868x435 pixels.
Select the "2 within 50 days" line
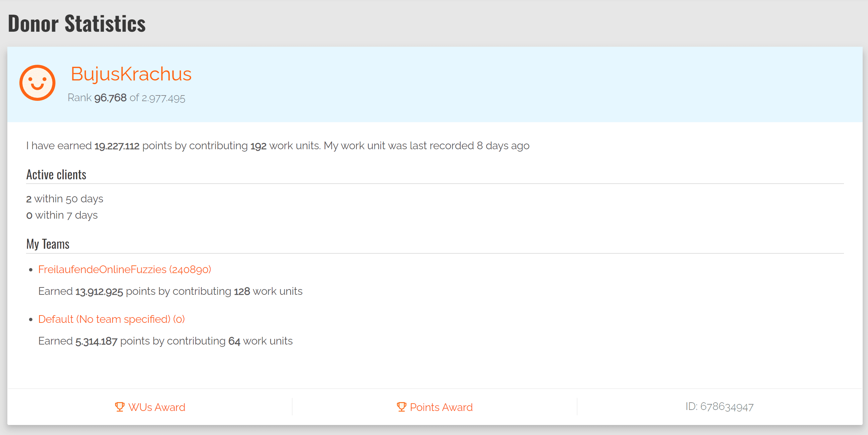point(65,199)
